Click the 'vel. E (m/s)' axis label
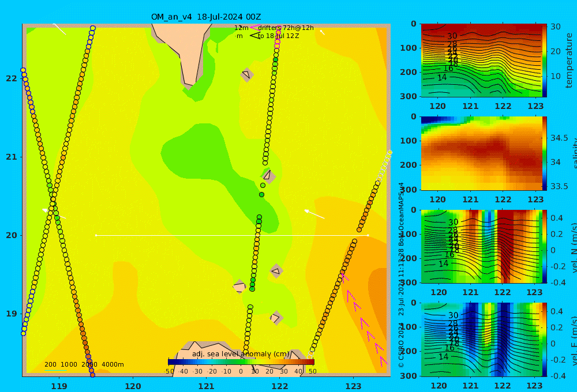 (574, 340)
